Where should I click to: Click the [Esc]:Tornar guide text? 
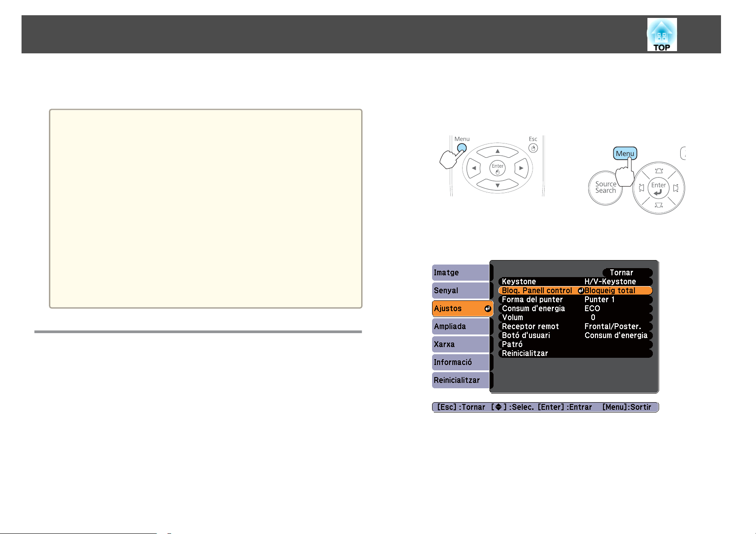pos(461,407)
